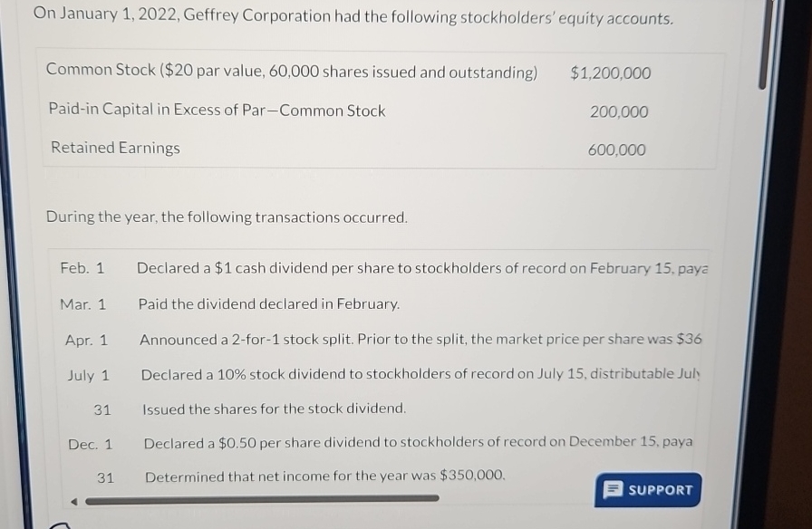
Task: Click the Mar. 1 dividend payment entry
Action: click(272, 303)
